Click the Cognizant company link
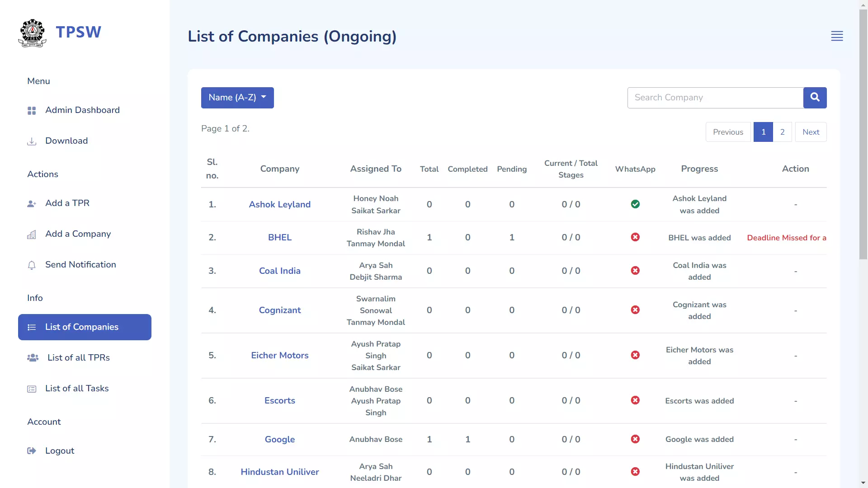This screenshot has width=868, height=488. point(279,310)
